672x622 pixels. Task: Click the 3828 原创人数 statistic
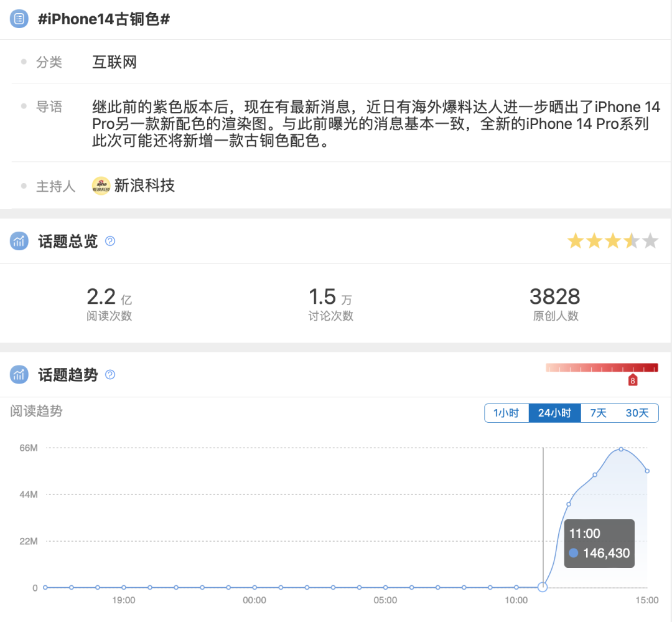click(556, 304)
